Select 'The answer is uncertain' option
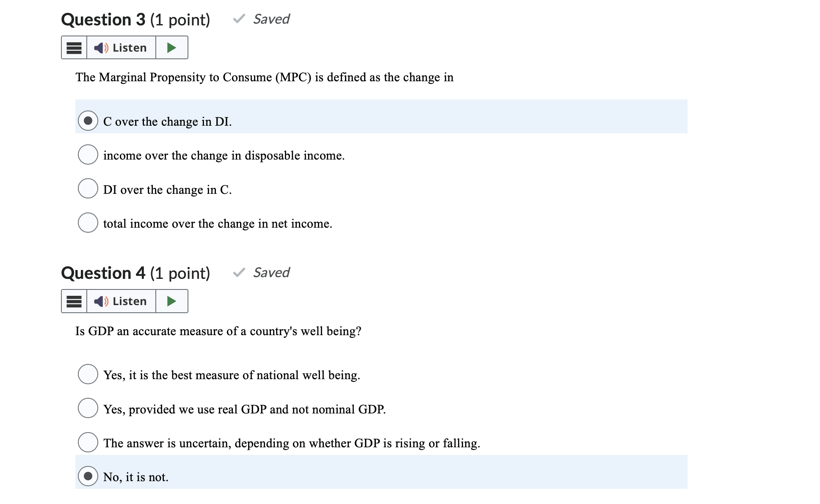The height and width of the screenshot is (504, 820). click(88, 443)
